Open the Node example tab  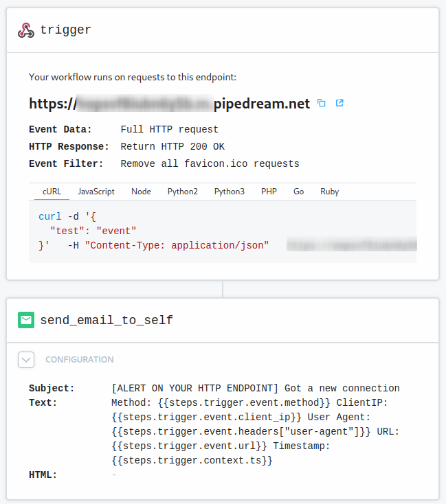click(x=141, y=192)
